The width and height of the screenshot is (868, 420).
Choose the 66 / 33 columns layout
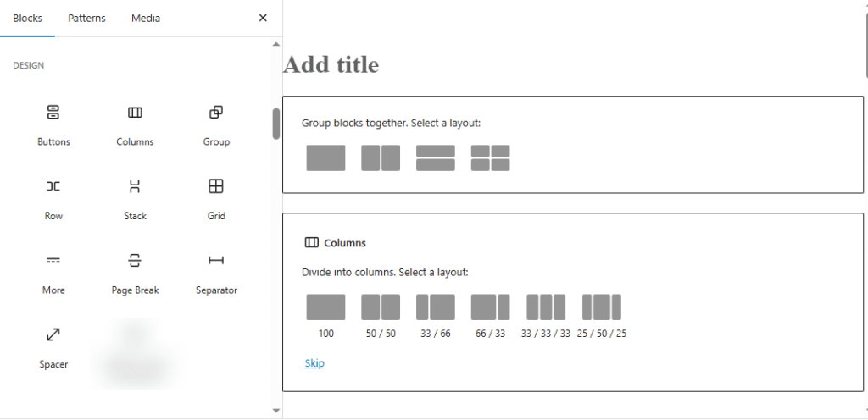(490, 307)
